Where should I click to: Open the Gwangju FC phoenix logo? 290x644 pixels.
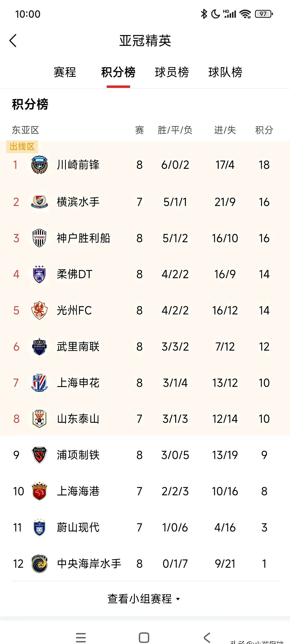coord(39,310)
